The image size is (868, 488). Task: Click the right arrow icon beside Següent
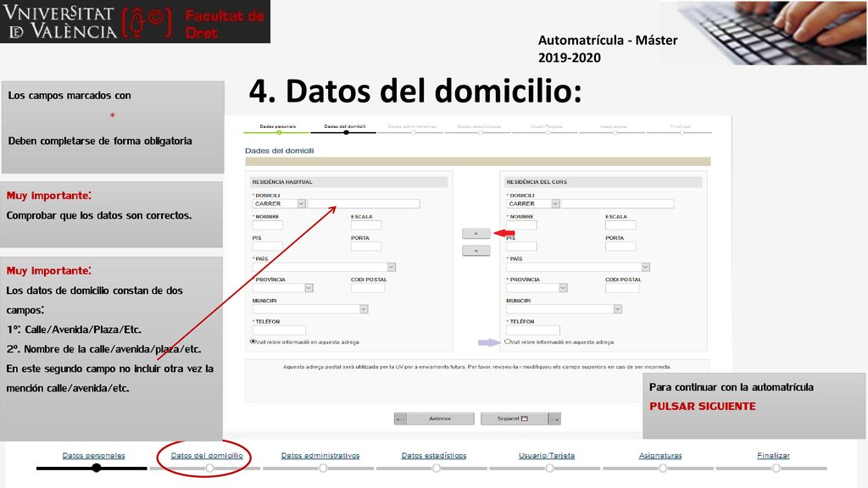coord(554,419)
